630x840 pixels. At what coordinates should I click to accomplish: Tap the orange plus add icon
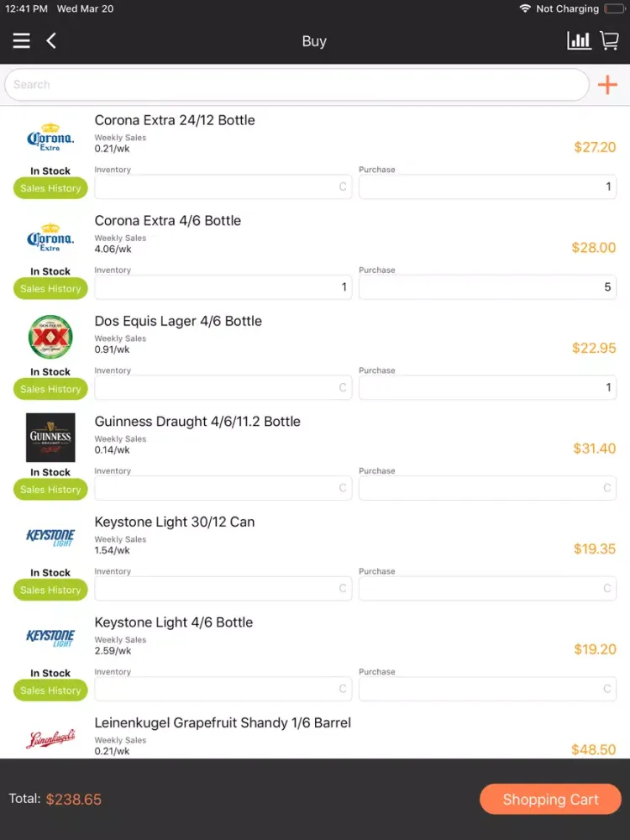[x=606, y=85]
